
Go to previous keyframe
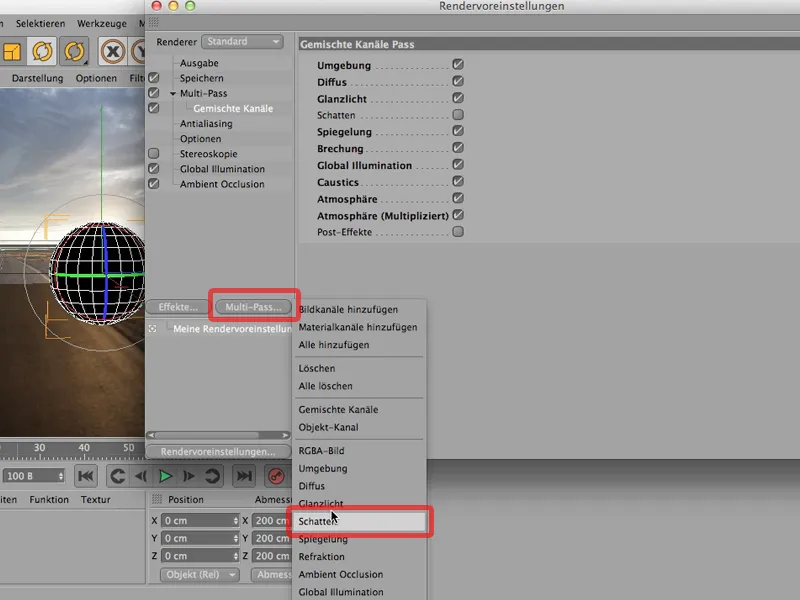117,476
